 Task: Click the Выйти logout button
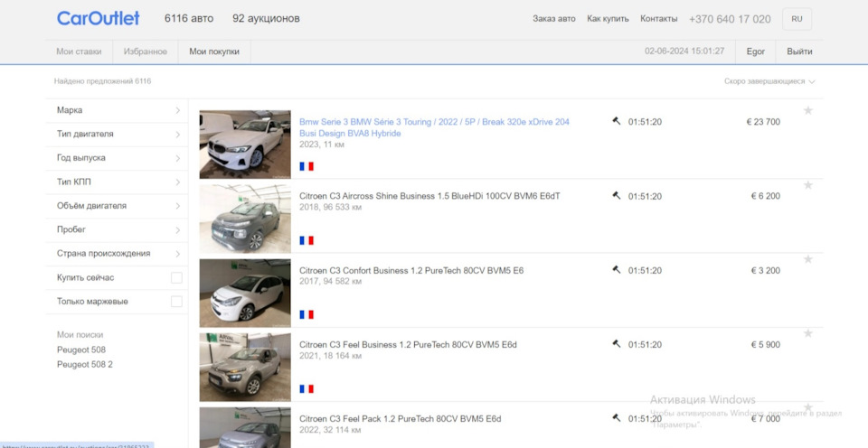tap(799, 51)
